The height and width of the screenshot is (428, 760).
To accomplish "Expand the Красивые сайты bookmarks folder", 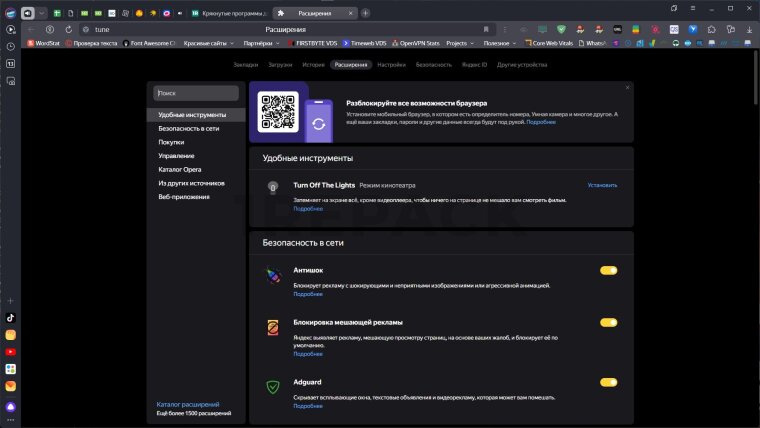I will [208, 43].
